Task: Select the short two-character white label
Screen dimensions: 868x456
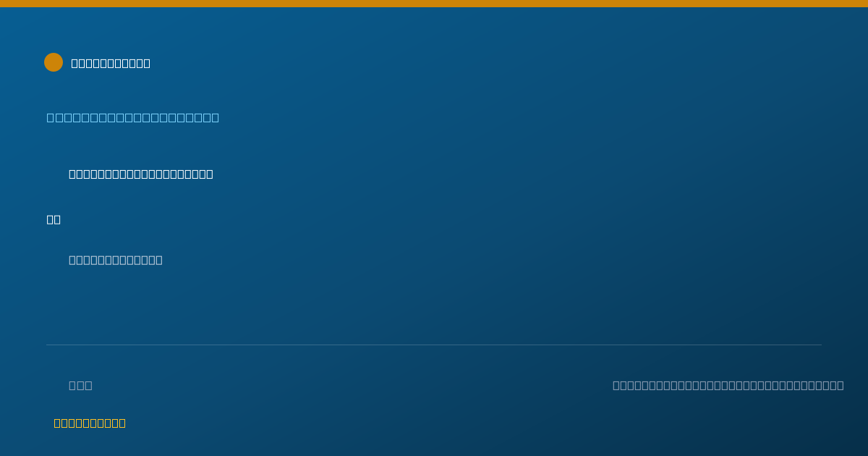Action: coord(54,219)
